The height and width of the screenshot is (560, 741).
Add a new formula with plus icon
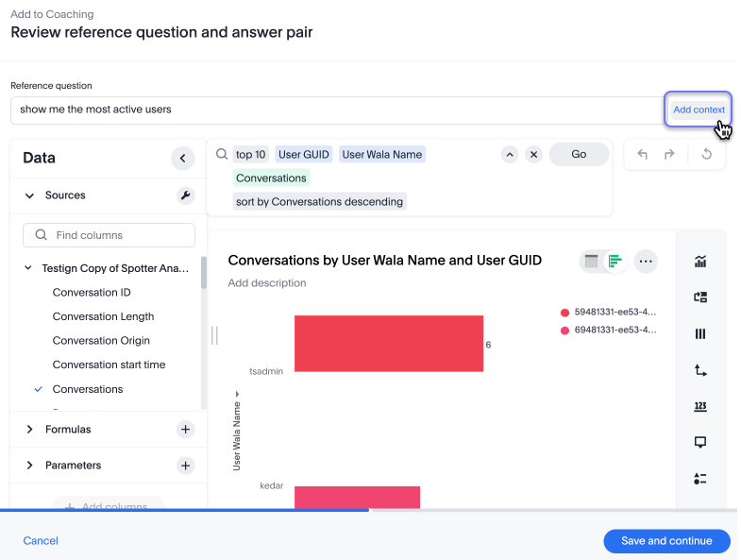click(185, 430)
